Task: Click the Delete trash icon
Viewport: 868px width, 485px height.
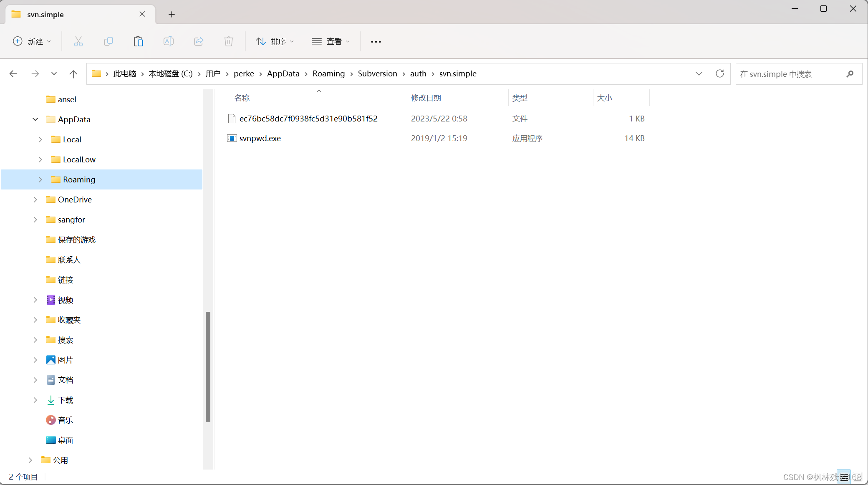Action: 229,41
